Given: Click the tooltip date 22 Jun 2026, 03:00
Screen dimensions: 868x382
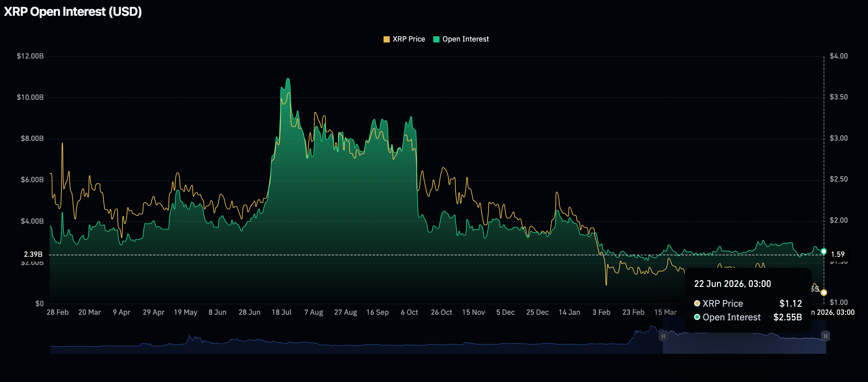Looking at the screenshot, I should coord(732,284).
